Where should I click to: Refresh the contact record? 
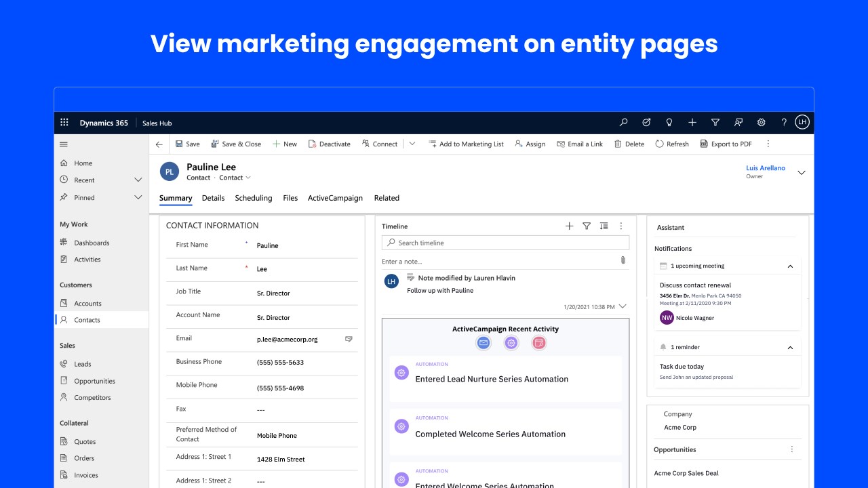coord(672,144)
